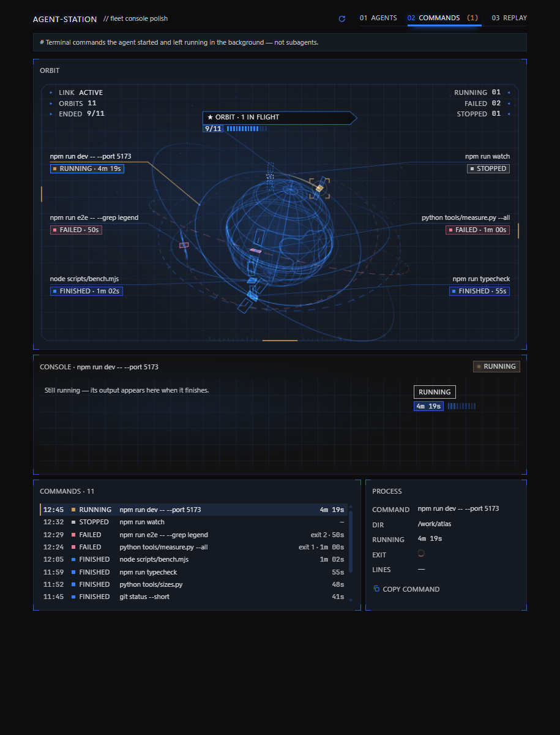The height and width of the screenshot is (735, 560).
Task: Select the 'npm run watch' Stopped orbit callout
Action: pos(487,163)
